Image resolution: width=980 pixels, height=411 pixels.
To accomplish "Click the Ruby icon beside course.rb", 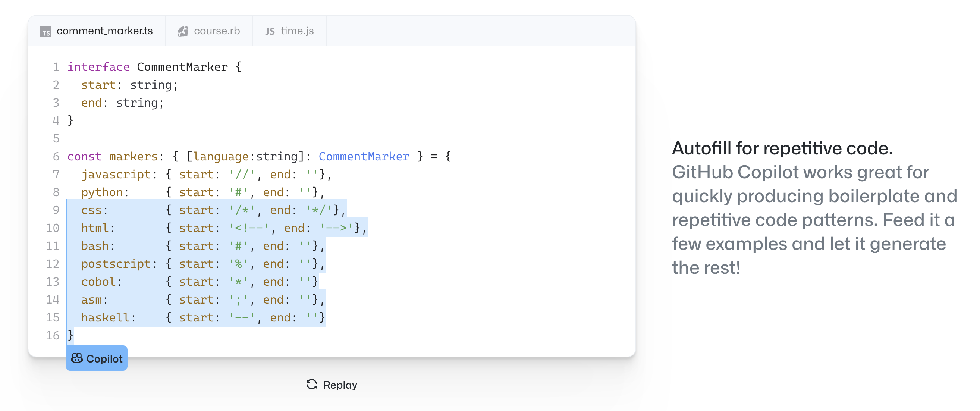I will pos(183,31).
